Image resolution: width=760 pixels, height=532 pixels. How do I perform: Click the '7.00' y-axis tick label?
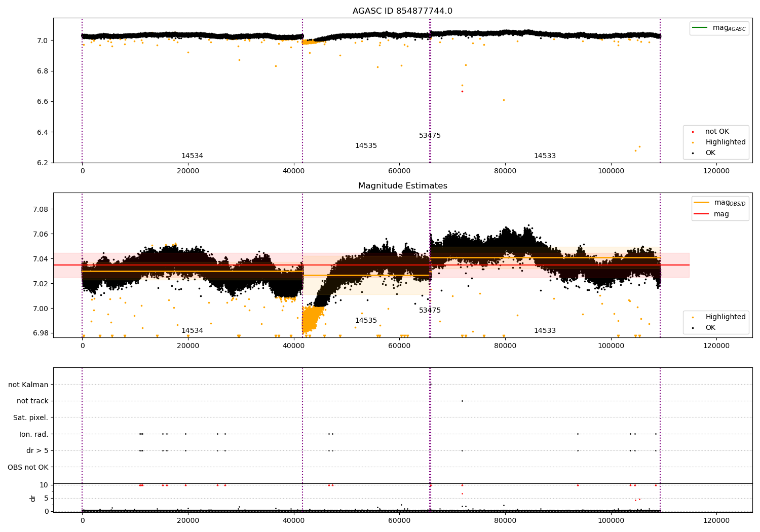[x=41, y=309]
